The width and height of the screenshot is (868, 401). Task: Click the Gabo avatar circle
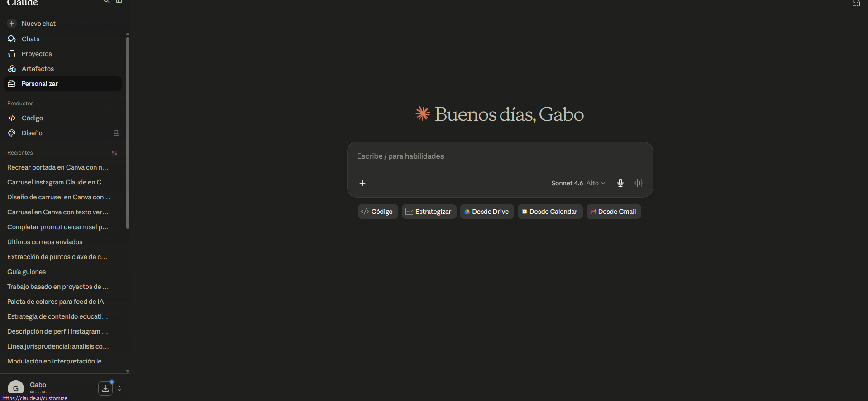16,388
